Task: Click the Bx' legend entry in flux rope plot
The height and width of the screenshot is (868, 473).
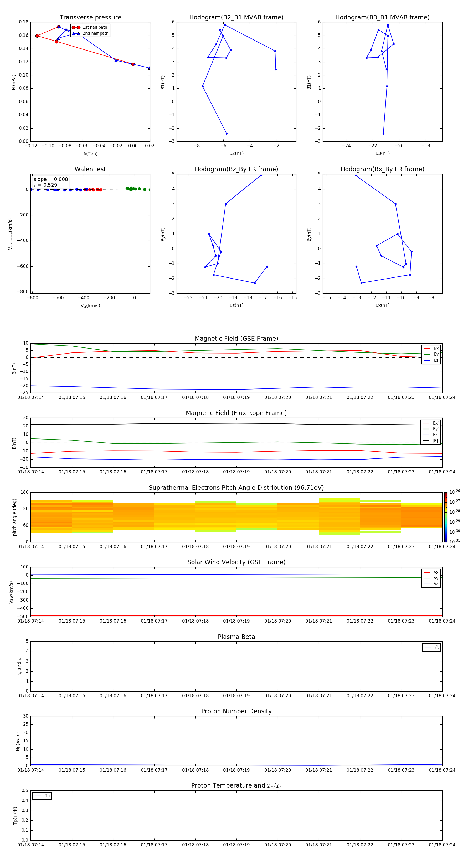Action: 431,423
